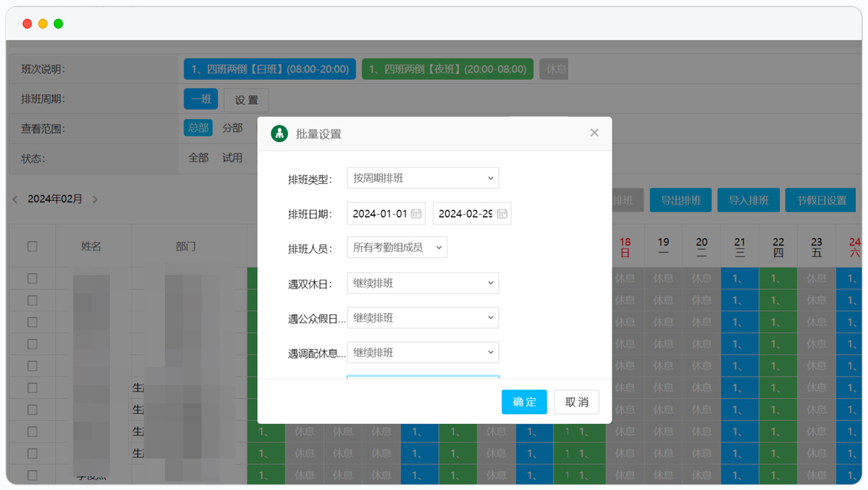Open the 排班类型 dropdown
Image resolution: width=868 pixels, height=490 pixels.
point(423,178)
